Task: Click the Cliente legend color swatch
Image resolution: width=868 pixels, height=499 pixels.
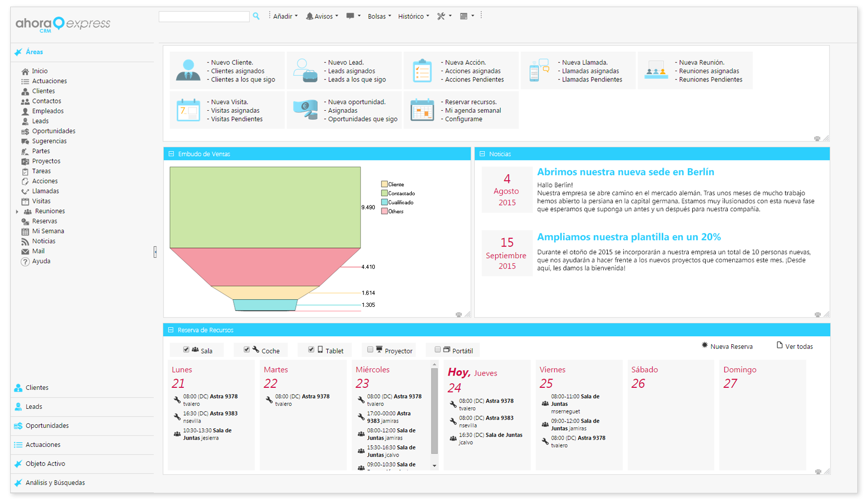Action: pyautogui.click(x=384, y=184)
